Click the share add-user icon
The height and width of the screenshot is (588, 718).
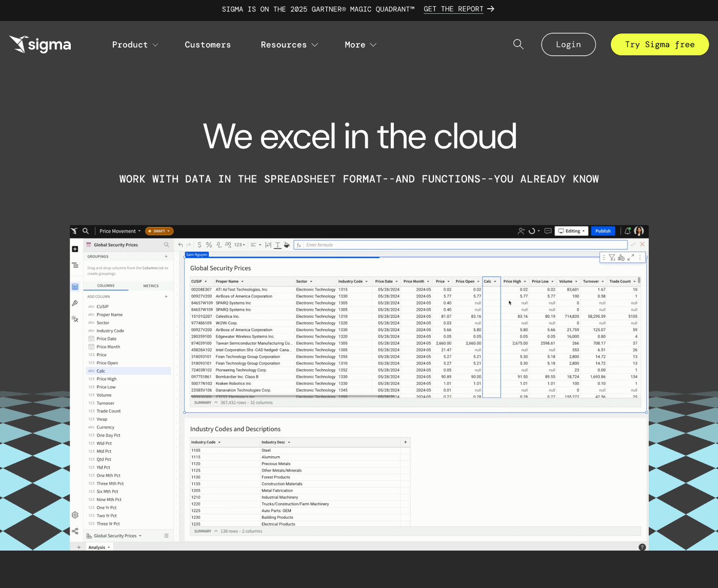[521, 231]
